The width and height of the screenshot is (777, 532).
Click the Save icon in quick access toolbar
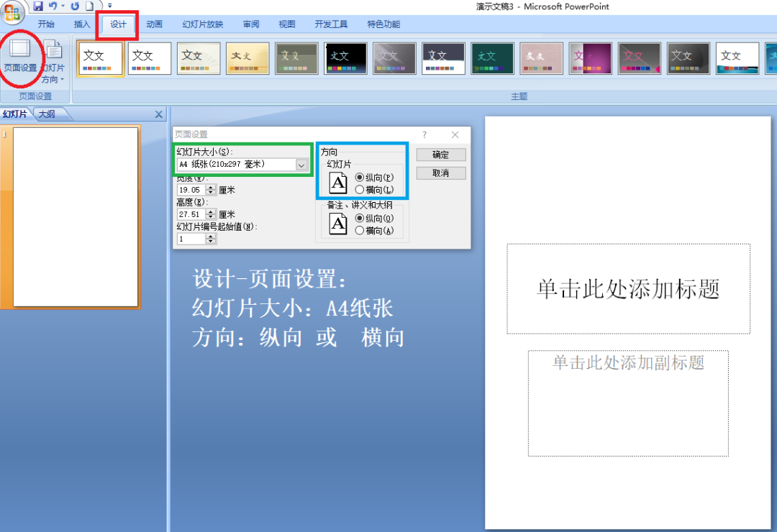pyautogui.click(x=38, y=6)
